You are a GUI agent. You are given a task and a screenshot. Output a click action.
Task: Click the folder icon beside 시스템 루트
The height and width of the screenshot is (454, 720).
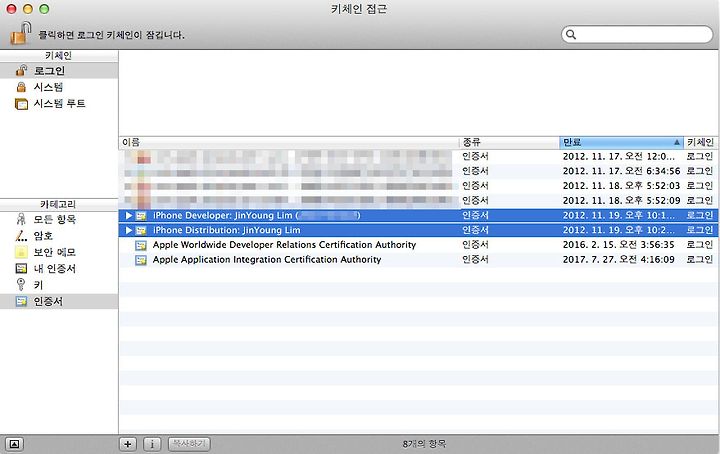(21, 104)
